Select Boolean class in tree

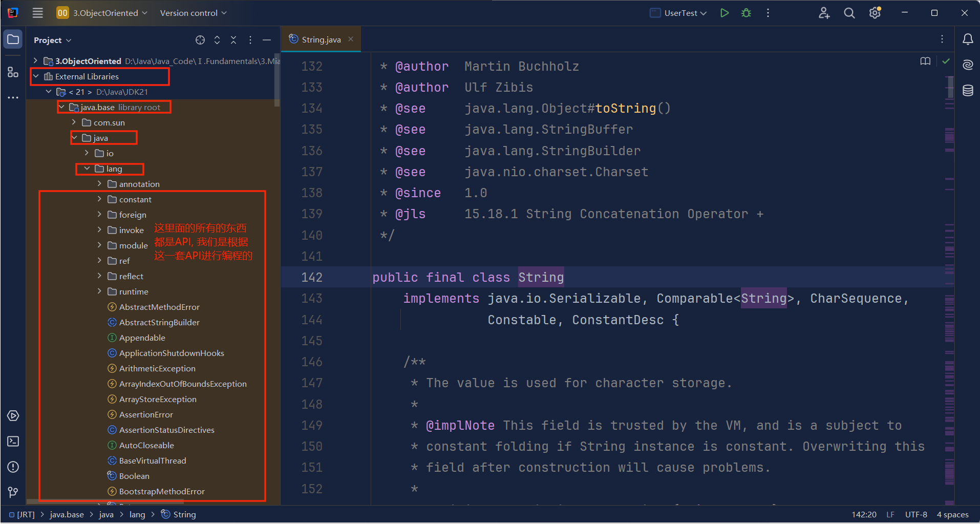(134, 476)
